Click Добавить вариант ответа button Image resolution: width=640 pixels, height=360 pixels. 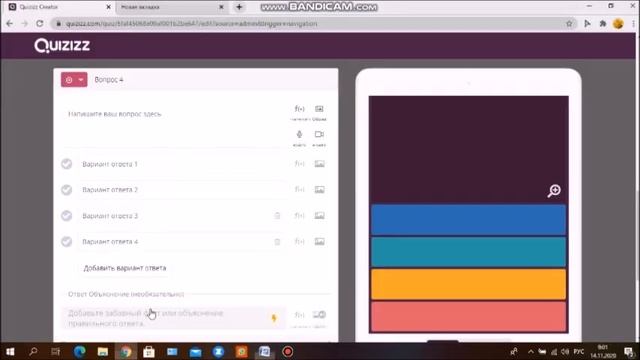tap(125, 268)
